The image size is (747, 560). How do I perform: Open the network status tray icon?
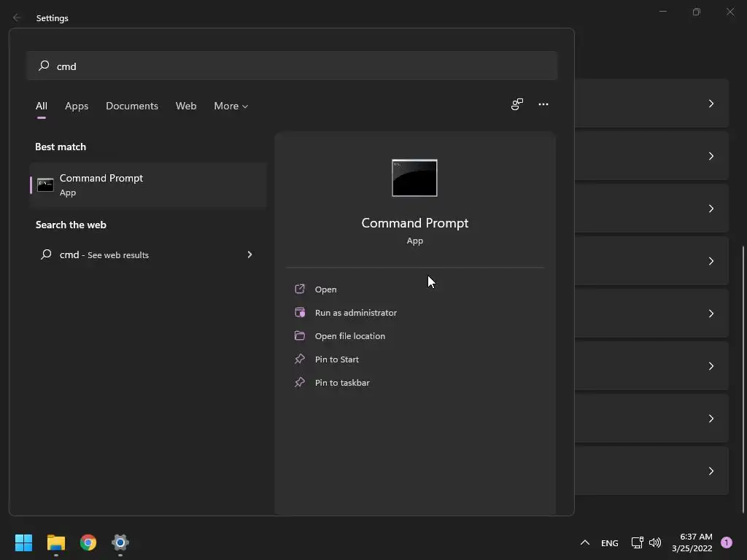click(637, 542)
